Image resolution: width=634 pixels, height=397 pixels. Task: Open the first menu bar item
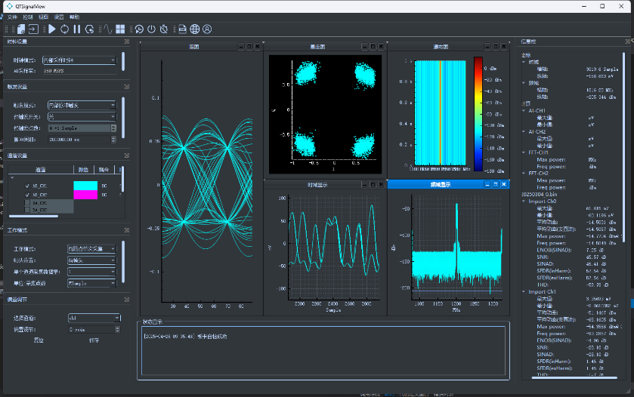[12, 17]
